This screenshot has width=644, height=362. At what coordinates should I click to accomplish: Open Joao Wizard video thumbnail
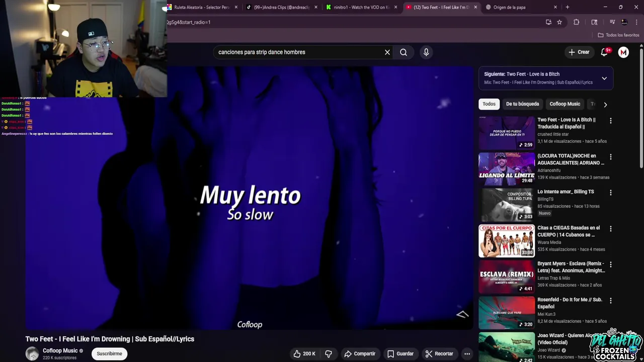click(506, 347)
